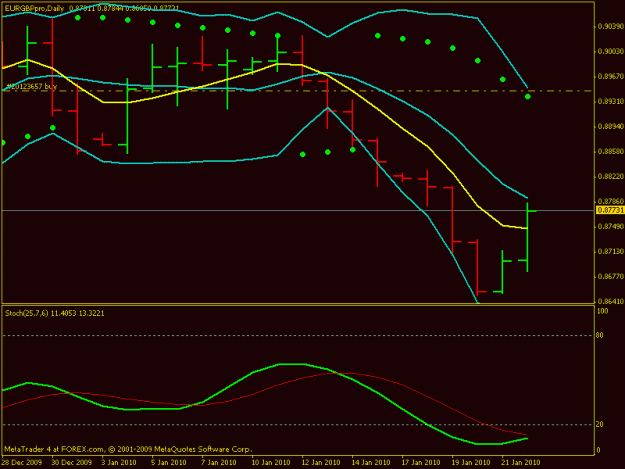
Task: Click the "17 Jan 2010" date label
Action: click(421, 462)
